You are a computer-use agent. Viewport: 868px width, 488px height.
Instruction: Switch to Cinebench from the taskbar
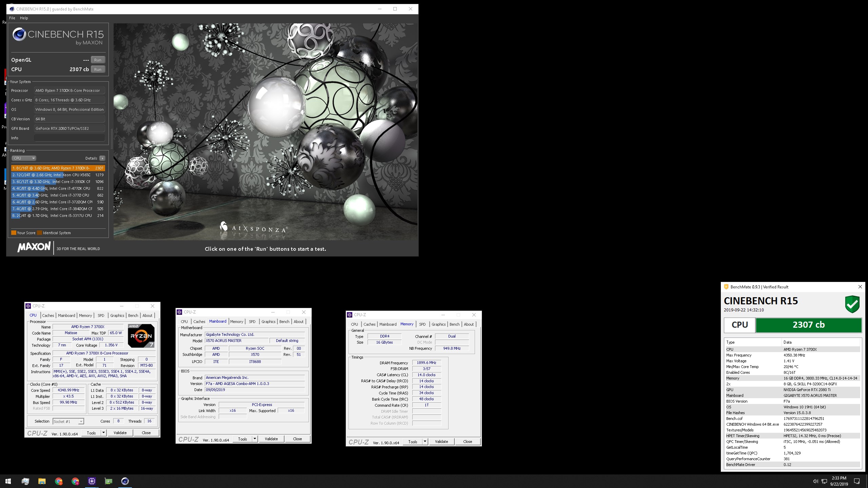pyautogui.click(x=125, y=481)
